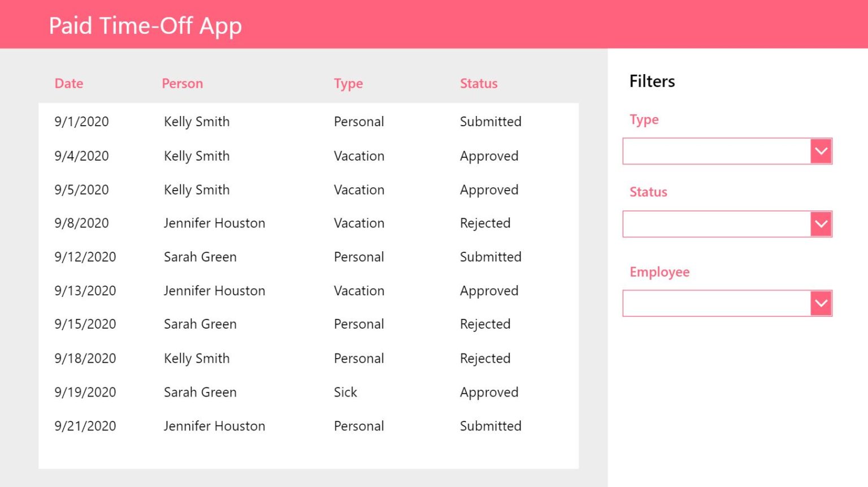Open the Type filter dropdown arrow
Viewport: 868px width, 487px height.
(x=821, y=151)
